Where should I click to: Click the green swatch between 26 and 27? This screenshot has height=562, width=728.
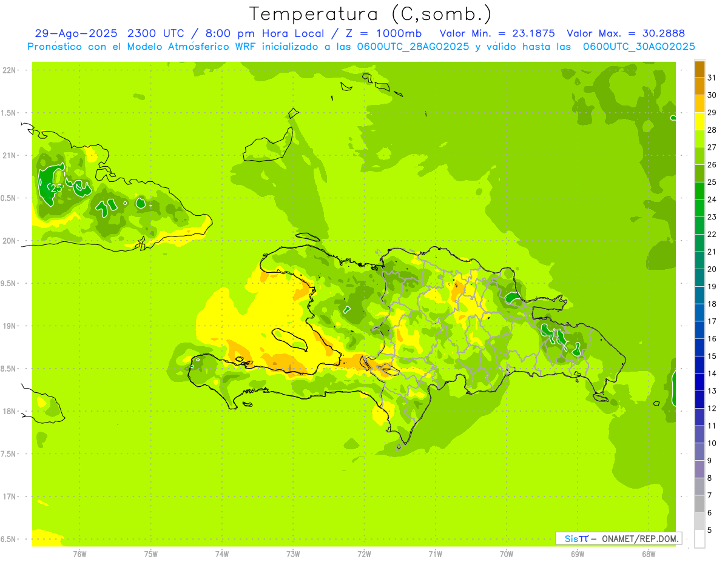[x=699, y=156]
